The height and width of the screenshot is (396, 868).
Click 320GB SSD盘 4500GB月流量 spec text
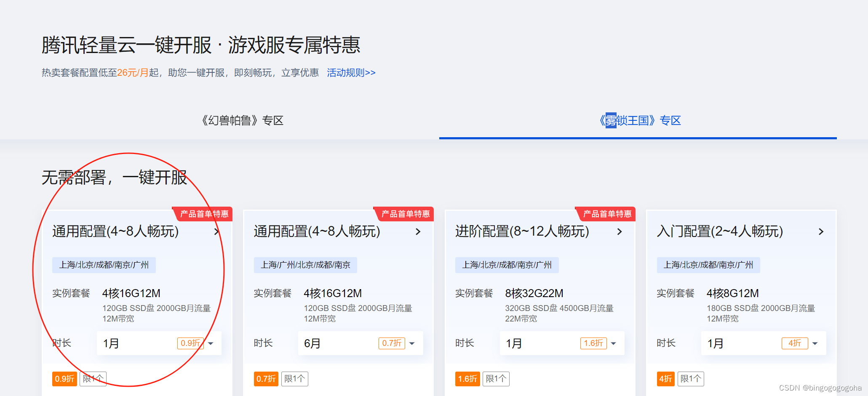[x=559, y=308]
